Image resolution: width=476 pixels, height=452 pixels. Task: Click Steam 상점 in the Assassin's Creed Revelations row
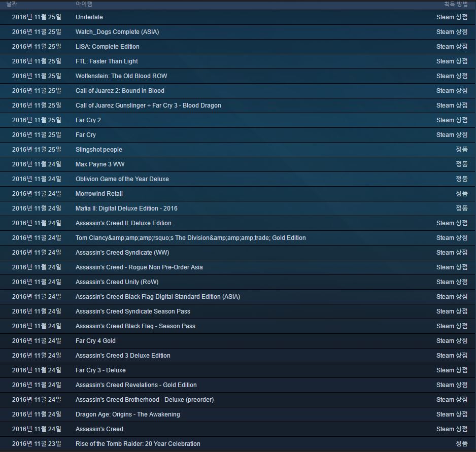click(452, 385)
